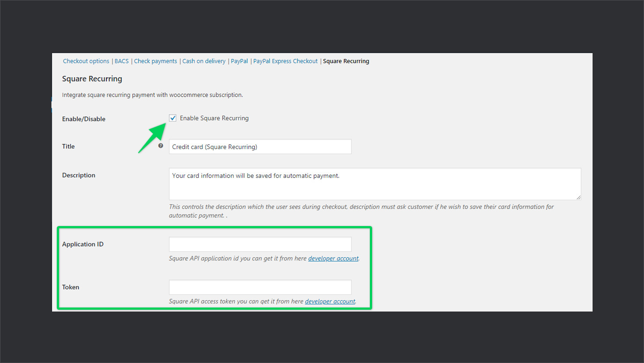Click the Enable/Disable row label
644x363 pixels.
tap(84, 119)
